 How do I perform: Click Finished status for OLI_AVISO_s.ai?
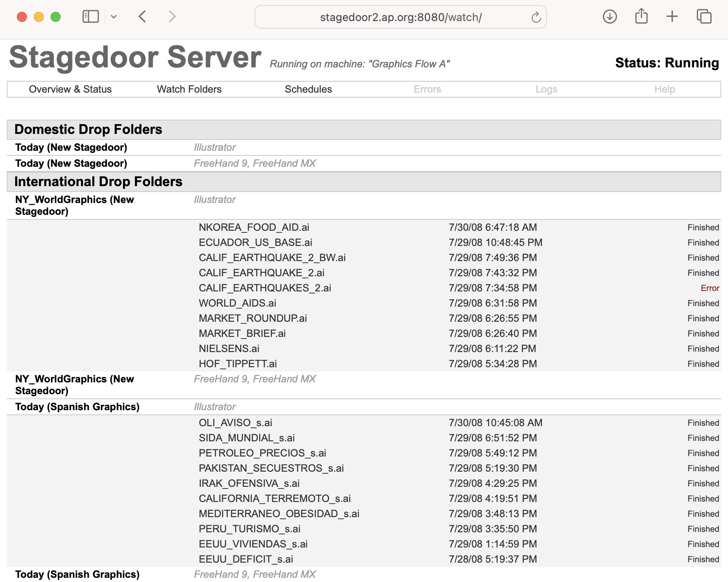[x=703, y=423]
